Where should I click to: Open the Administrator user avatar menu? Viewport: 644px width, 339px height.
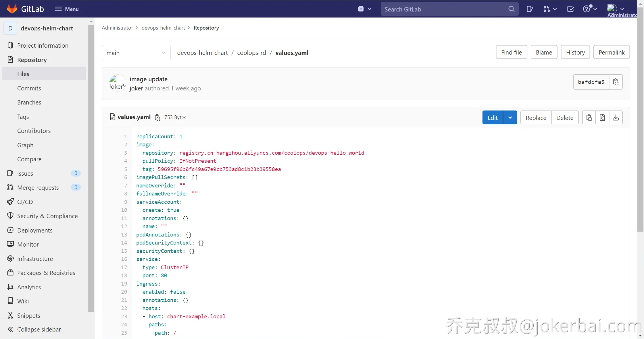tap(616, 9)
